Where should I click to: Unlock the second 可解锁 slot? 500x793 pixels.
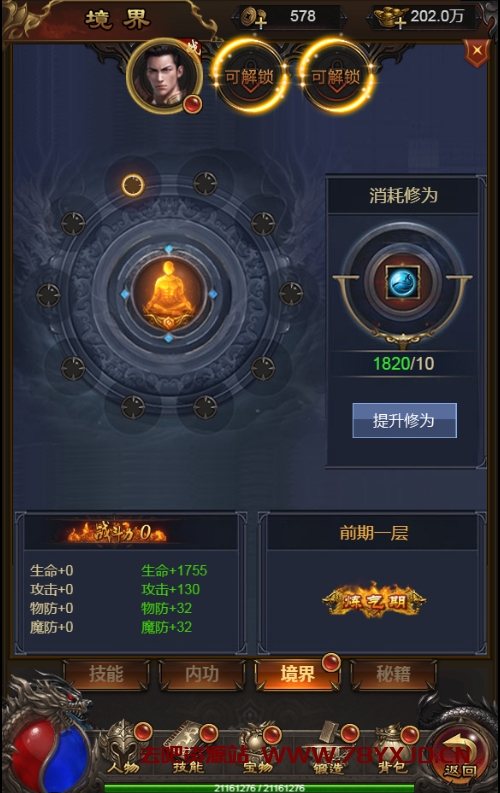(336, 77)
